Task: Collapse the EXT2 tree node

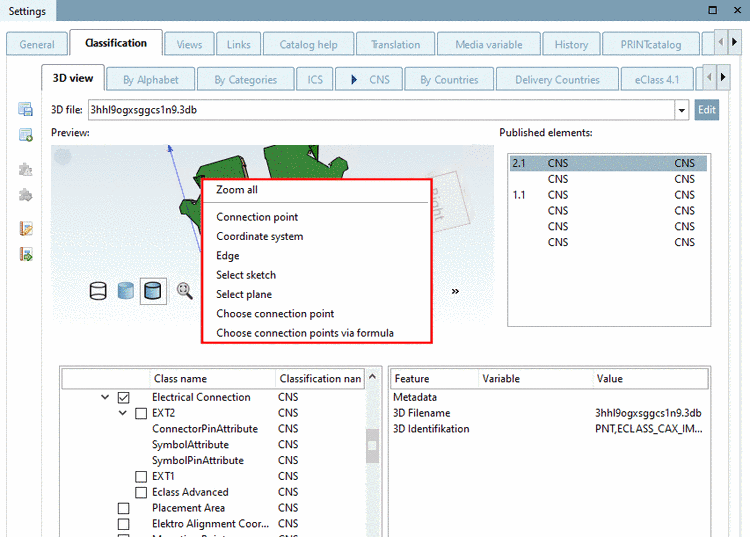Action: coord(123,413)
